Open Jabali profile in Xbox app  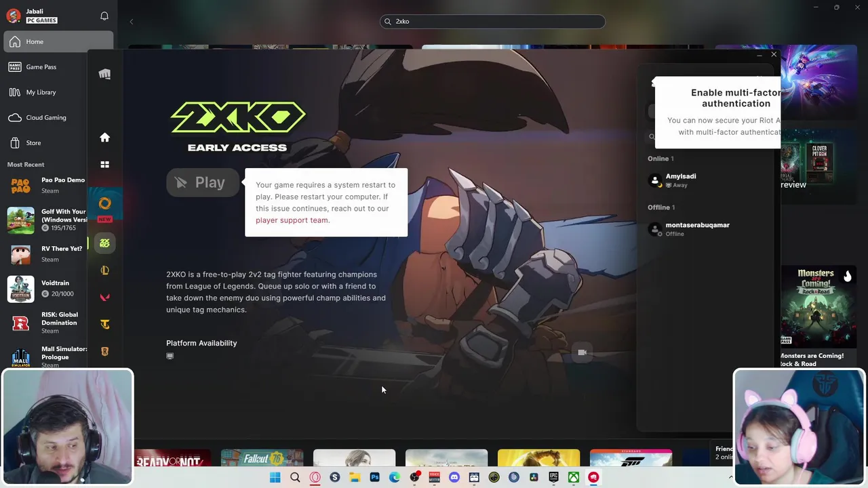33,16
